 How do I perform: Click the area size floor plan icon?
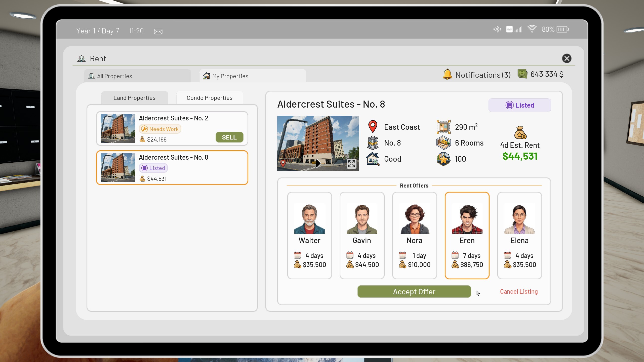point(443,127)
